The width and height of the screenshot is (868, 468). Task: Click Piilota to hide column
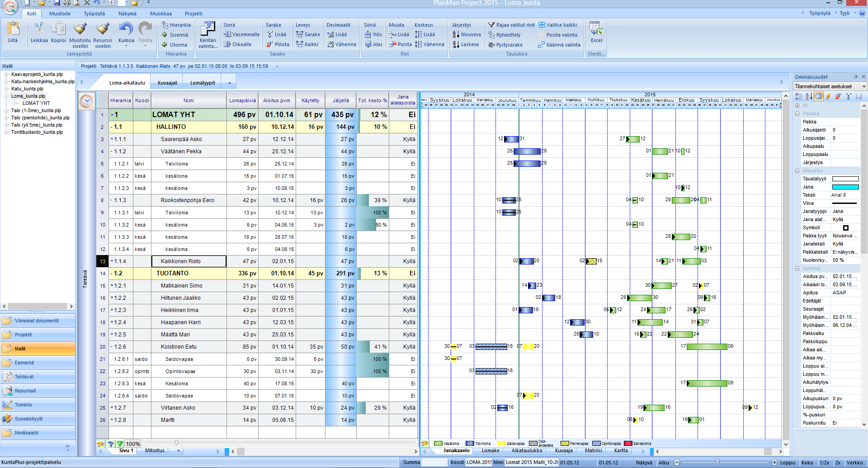coord(278,44)
